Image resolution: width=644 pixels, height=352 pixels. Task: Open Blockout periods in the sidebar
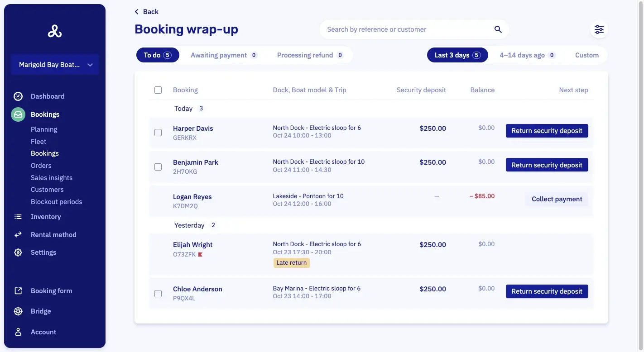click(57, 202)
